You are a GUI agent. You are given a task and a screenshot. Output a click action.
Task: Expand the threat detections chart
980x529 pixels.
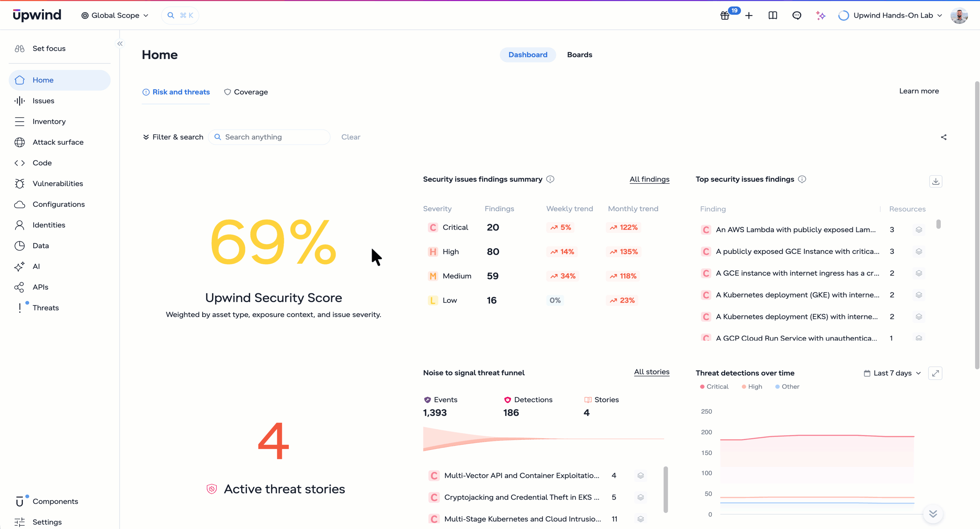point(935,373)
